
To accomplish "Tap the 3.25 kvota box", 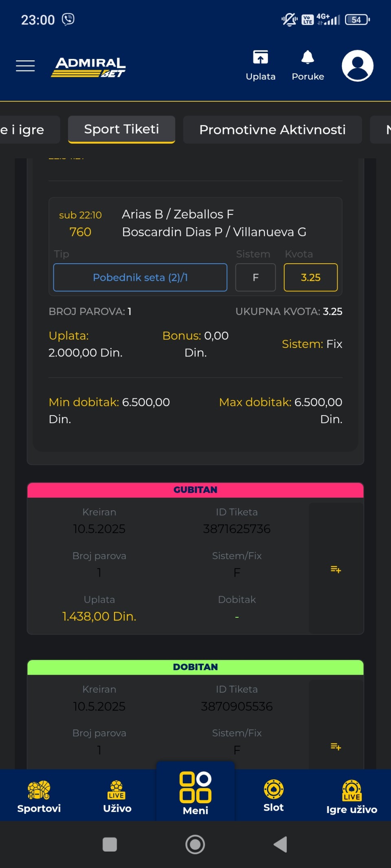I will click(x=311, y=278).
